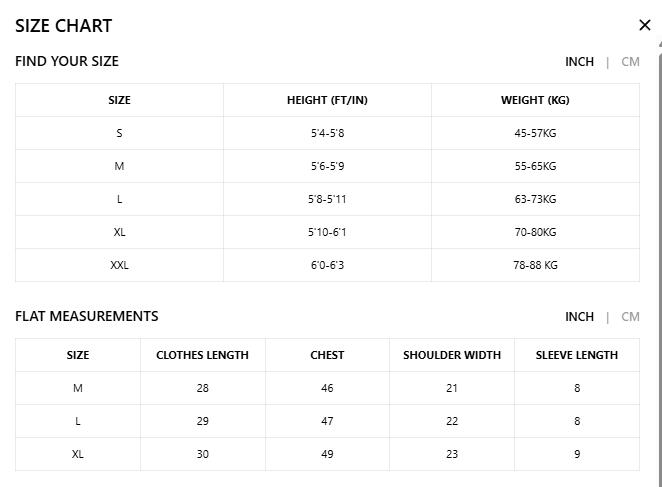The height and width of the screenshot is (487, 662).
Task: Select the XXL row in size table
Action: pos(327,265)
